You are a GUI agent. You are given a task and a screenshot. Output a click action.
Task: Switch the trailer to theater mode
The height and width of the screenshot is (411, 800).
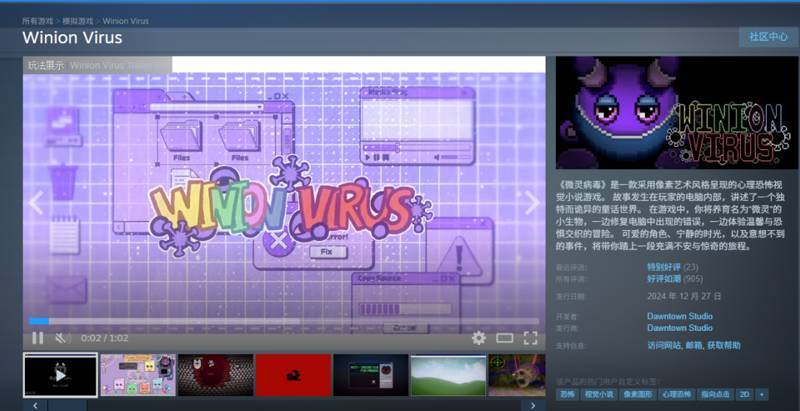click(504, 338)
